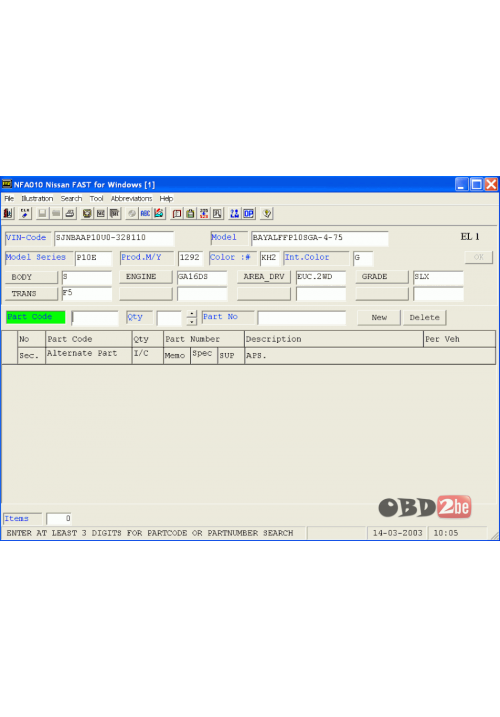Focus the Model field BAYALFFP10SGA-4-75

[320, 238]
